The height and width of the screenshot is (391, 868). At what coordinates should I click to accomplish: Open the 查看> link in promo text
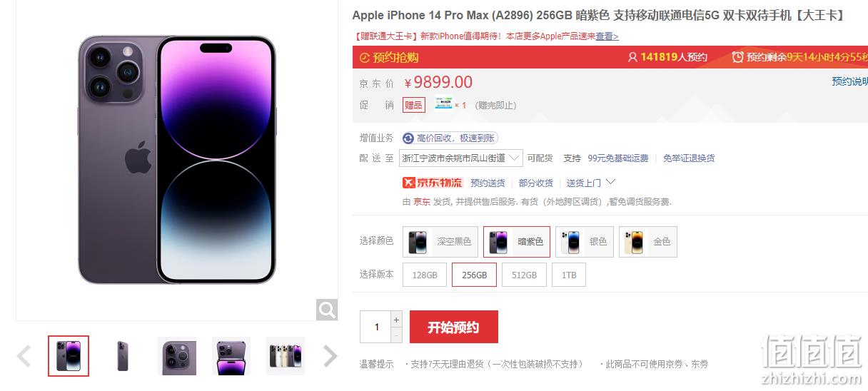(607, 36)
